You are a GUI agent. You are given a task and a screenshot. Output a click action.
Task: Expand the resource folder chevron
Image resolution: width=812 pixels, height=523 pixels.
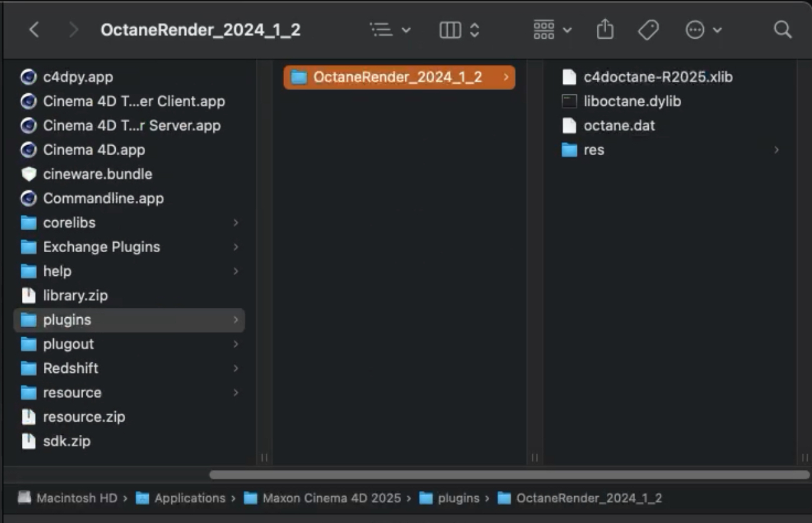[236, 393]
